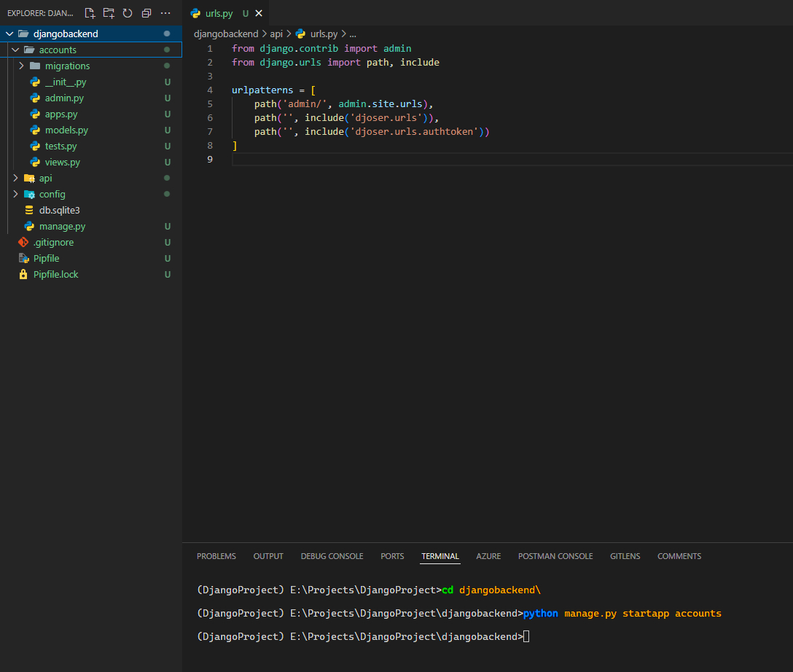Open Explorer's more actions ellipsis menu

tap(165, 13)
